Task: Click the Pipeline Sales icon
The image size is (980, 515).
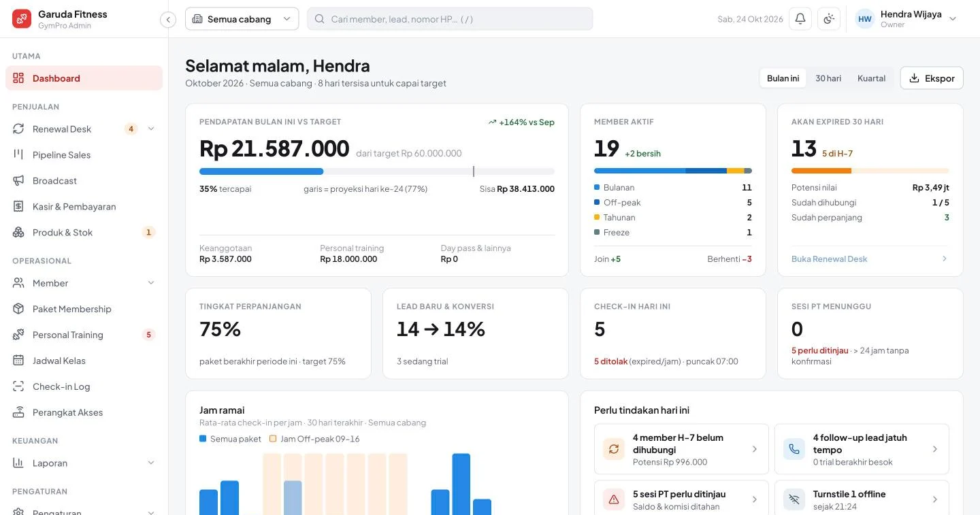Action: tap(18, 155)
